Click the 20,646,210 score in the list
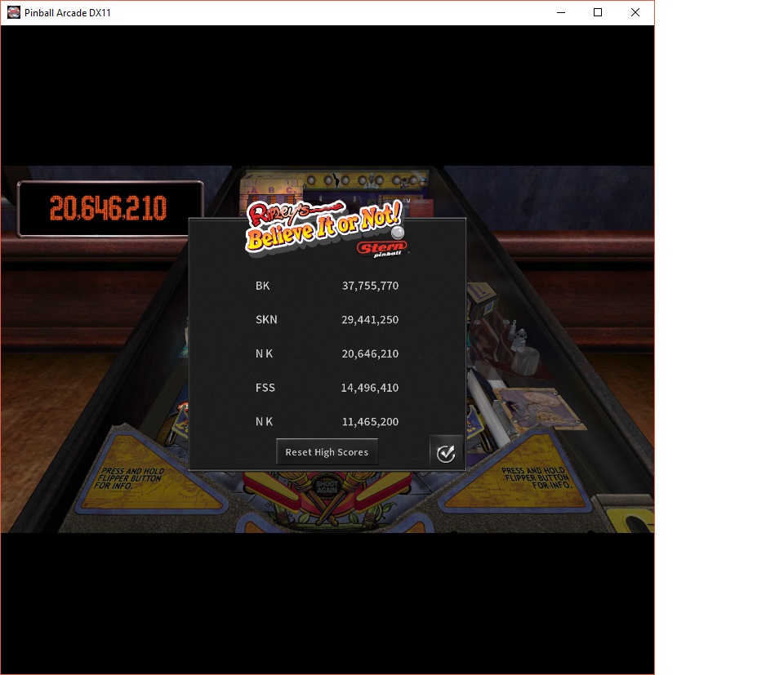 click(x=369, y=354)
